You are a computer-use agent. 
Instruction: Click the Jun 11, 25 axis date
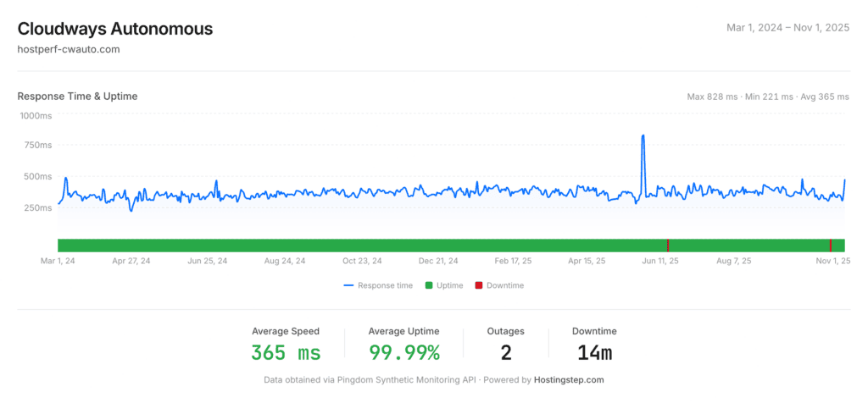click(x=660, y=261)
